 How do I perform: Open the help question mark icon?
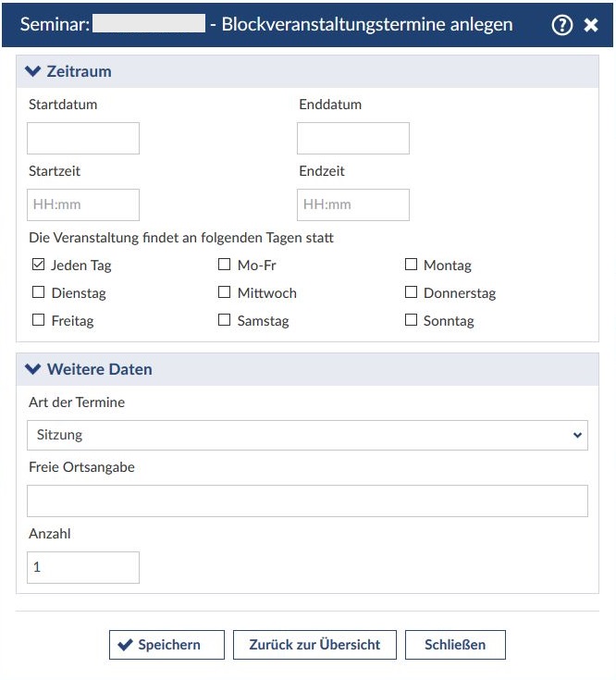pos(562,25)
